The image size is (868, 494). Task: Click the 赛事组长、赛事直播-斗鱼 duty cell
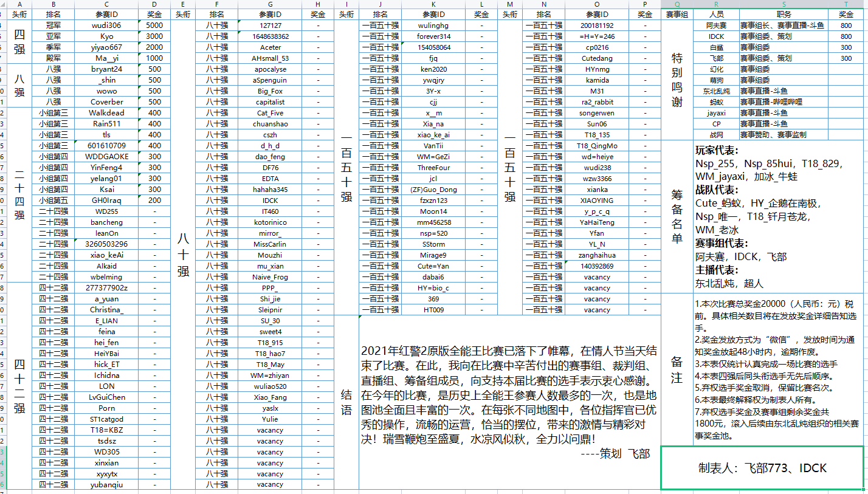pos(783,25)
